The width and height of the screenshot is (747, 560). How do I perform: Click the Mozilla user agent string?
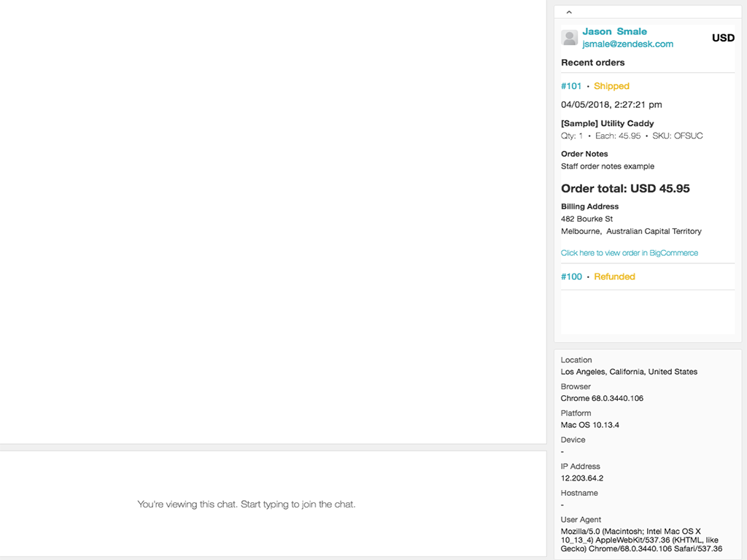click(x=640, y=540)
